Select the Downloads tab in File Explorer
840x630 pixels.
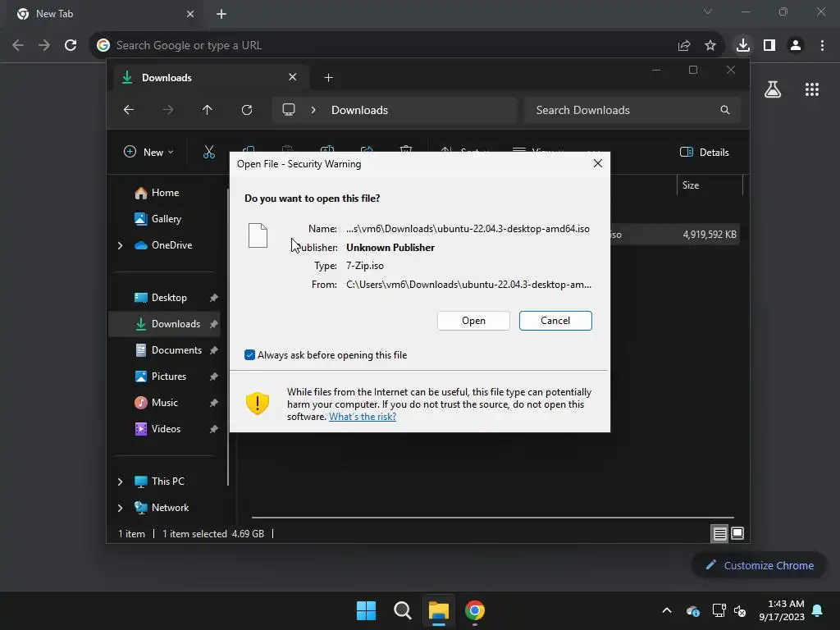pyautogui.click(x=211, y=78)
